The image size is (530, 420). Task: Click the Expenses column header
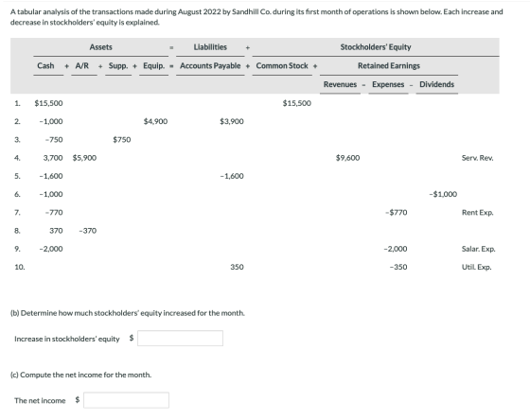[x=388, y=84]
